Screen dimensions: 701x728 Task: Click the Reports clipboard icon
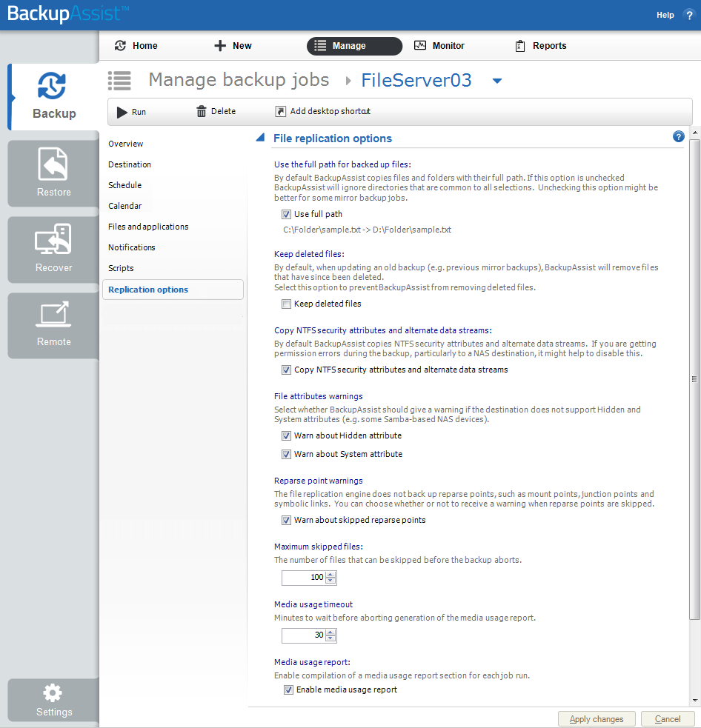tap(520, 46)
